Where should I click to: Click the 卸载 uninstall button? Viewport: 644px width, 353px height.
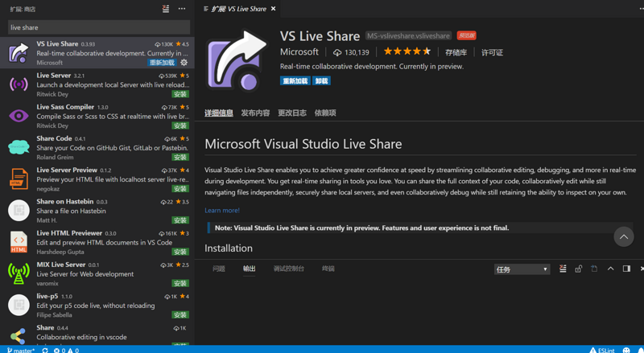pyautogui.click(x=321, y=81)
